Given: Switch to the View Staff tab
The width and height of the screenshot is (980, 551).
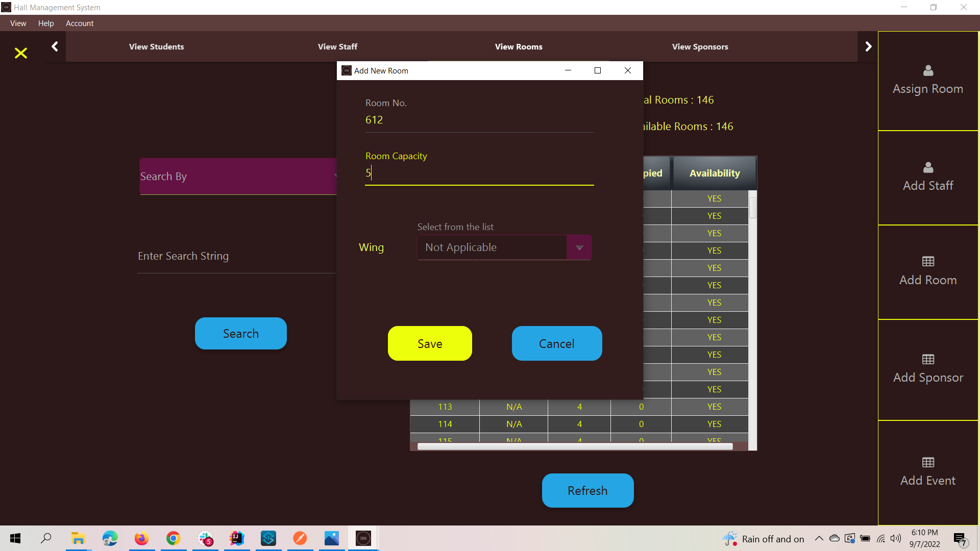Looking at the screenshot, I should coord(337,46).
